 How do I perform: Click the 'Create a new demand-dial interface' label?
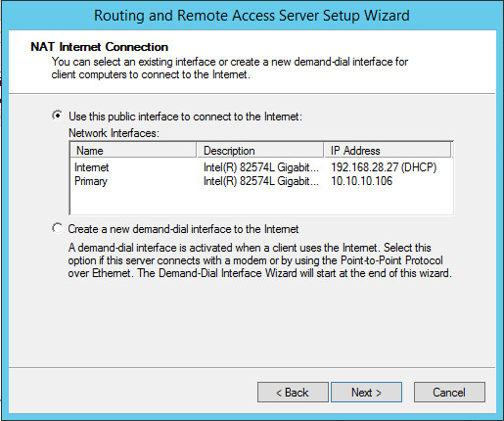point(183,229)
